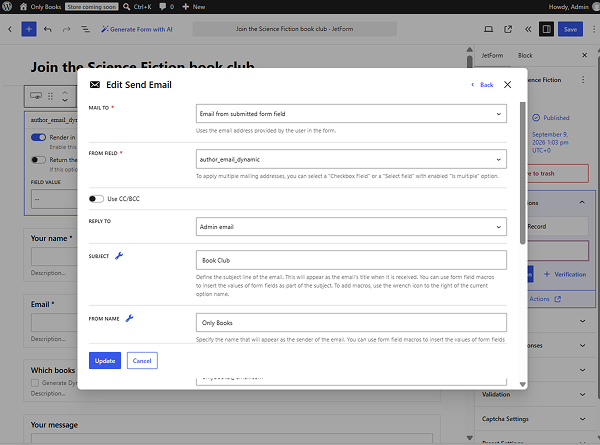Switch to Block sidebar tab
The height and width of the screenshot is (445, 600).
click(x=525, y=55)
